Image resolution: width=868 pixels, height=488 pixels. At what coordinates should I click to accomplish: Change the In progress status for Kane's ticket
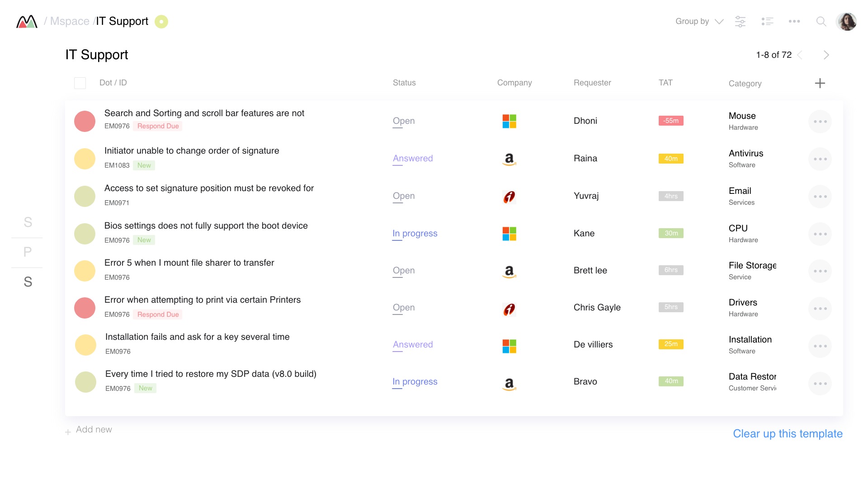point(415,234)
